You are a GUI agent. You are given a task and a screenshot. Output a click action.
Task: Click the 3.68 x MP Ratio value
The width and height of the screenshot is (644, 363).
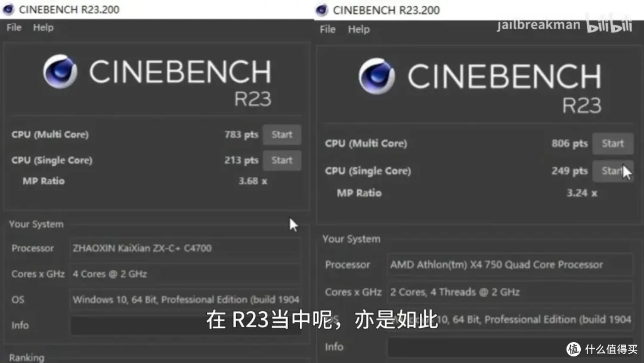253,181
